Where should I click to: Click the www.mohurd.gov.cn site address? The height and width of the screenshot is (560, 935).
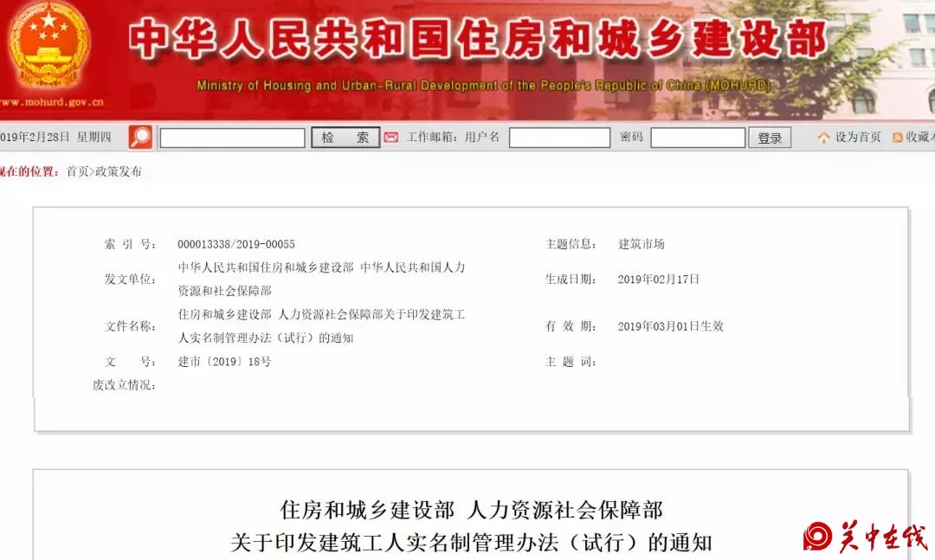(x=52, y=102)
